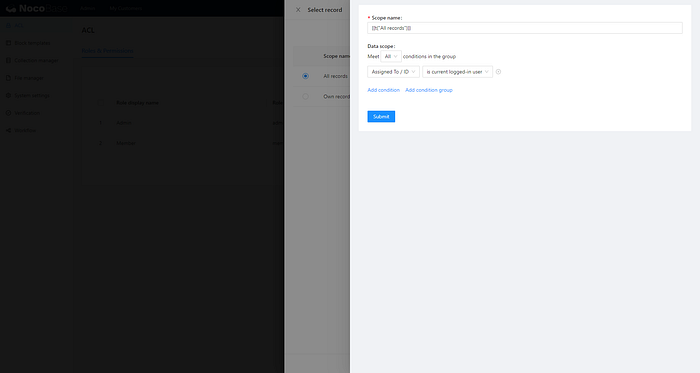Click the Block templates sidebar icon
This screenshot has width=700, height=373.
click(8, 43)
